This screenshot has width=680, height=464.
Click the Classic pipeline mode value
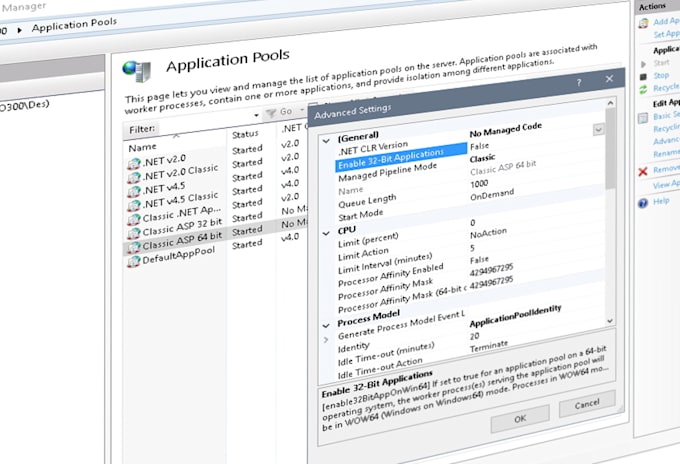482,158
